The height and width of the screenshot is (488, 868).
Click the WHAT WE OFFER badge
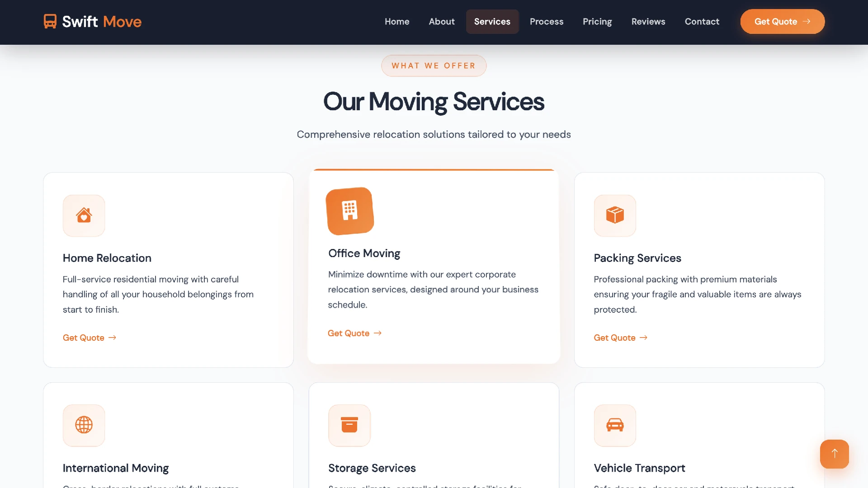(x=434, y=66)
